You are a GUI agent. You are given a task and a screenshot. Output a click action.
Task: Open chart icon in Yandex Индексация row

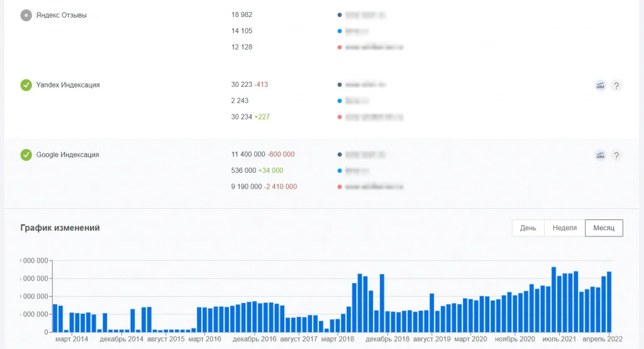600,86
